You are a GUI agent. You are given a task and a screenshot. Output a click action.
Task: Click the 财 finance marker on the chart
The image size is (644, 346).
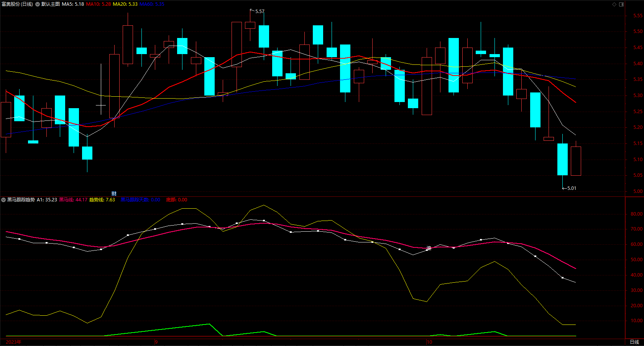[114, 193]
